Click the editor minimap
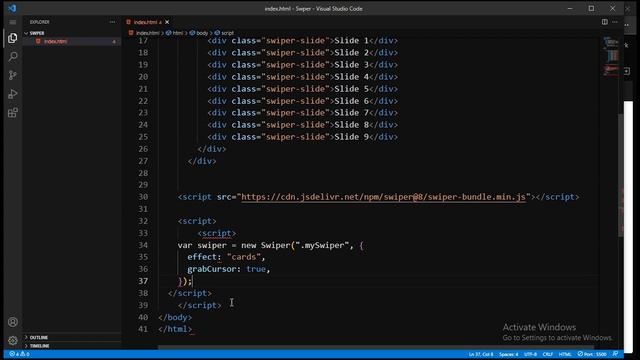This screenshot has width=640, height=360. [x=611, y=56]
